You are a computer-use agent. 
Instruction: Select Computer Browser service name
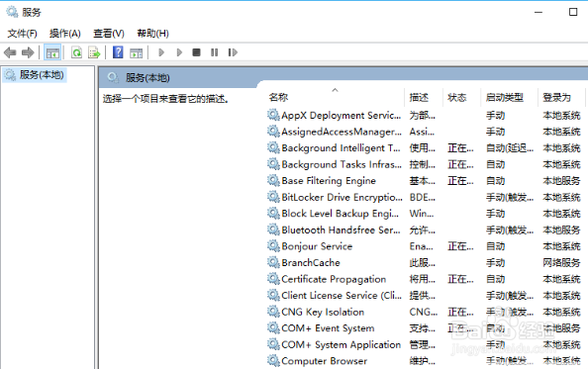tap(325, 361)
